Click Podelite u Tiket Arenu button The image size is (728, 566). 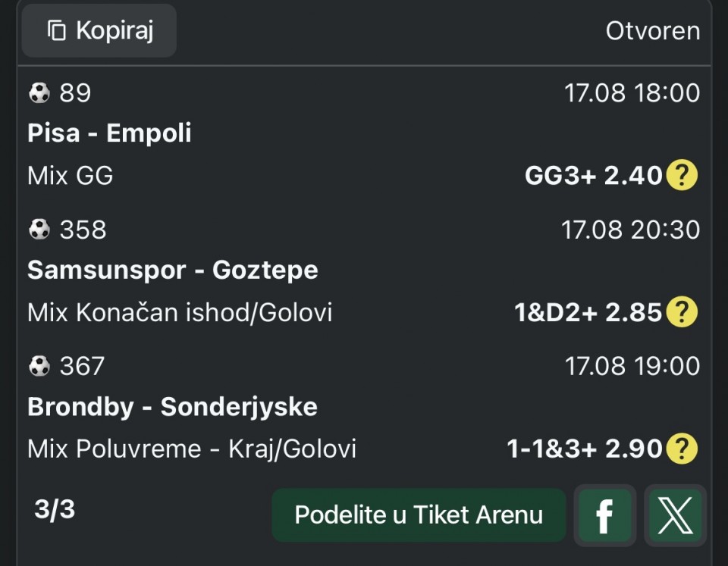pyautogui.click(x=419, y=514)
